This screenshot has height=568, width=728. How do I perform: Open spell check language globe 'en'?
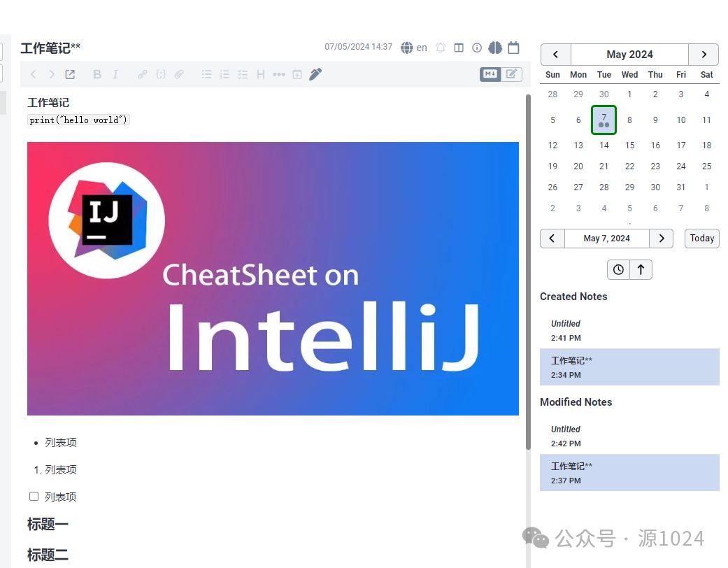click(414, 48)
